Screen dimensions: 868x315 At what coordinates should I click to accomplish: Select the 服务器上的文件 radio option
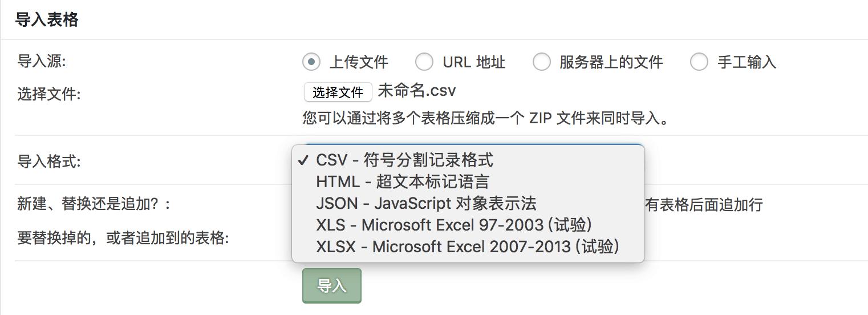coord(541,62)
